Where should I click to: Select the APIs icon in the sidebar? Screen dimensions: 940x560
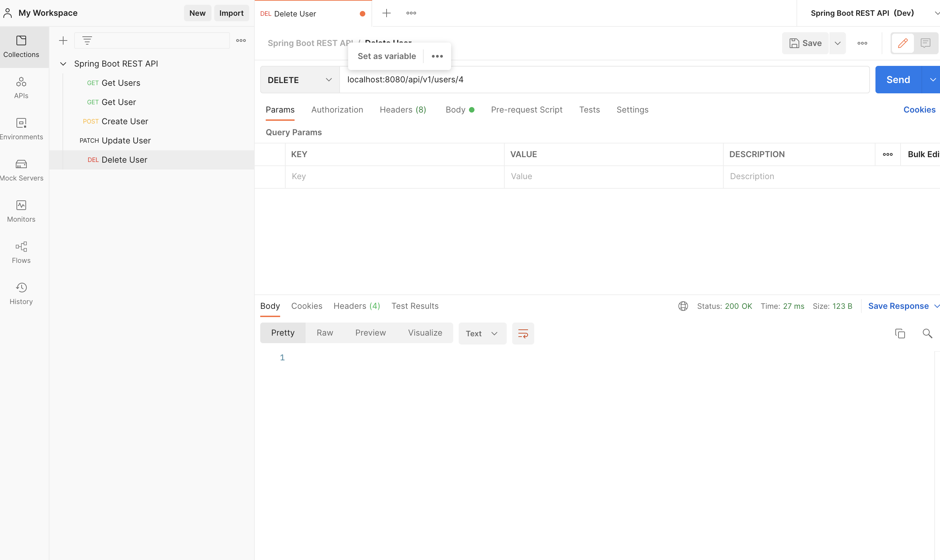click(21, 87)
